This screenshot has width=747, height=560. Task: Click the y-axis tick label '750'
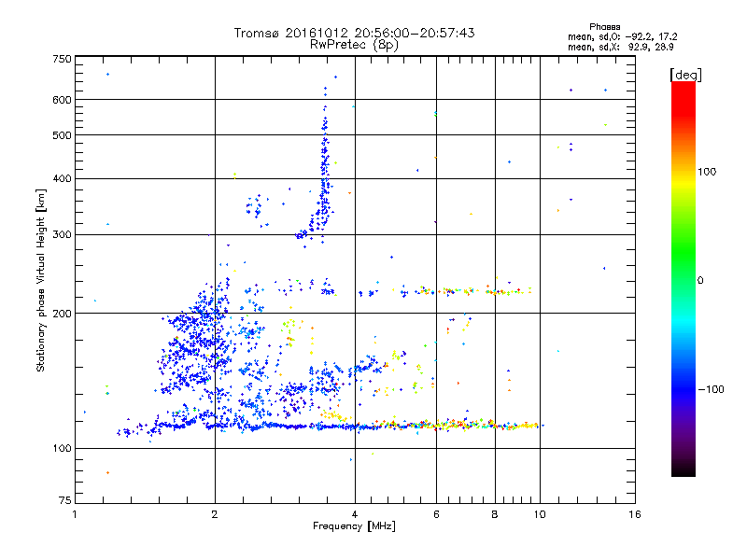pyautogui.click(x=62, y=59)
